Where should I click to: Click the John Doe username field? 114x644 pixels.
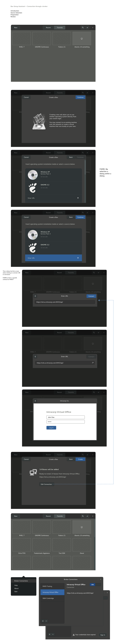pos(65,417)
